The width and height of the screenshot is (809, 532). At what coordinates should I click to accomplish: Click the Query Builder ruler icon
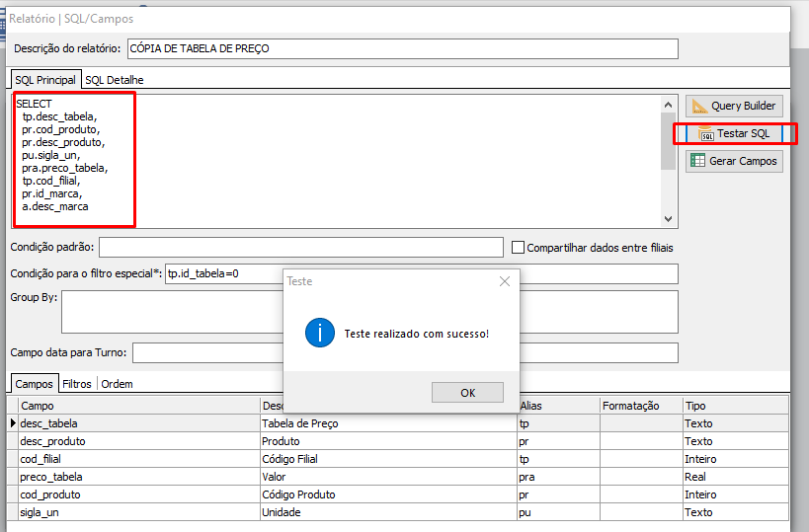[x=699, y=106]
